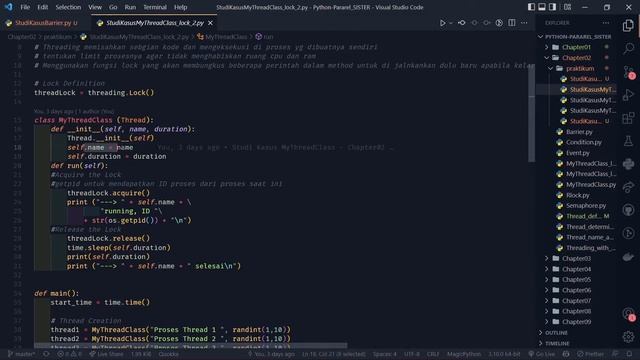Toggle the secondary side bar layout
Viewport: 640px width, 360px height.
[552, 7]
